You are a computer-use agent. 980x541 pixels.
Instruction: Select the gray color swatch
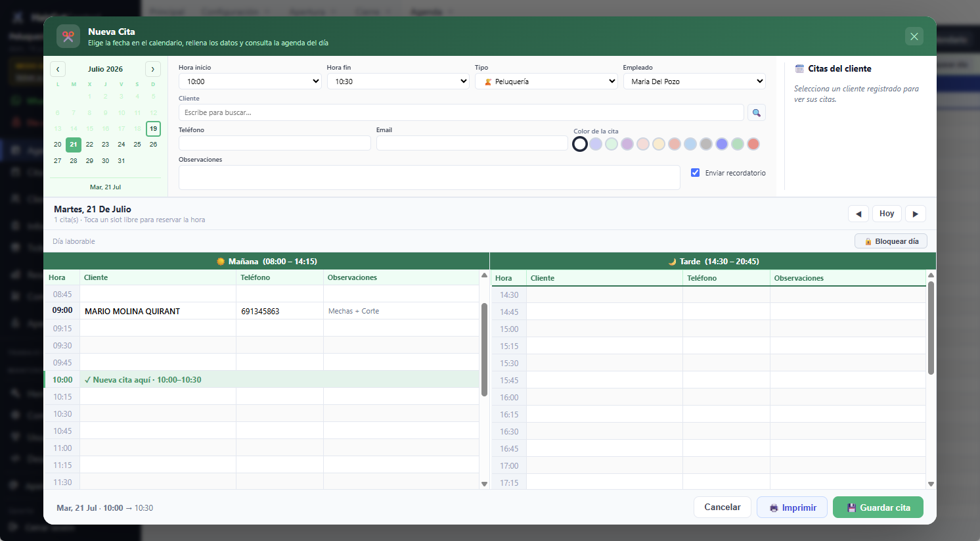click(706, 144)
